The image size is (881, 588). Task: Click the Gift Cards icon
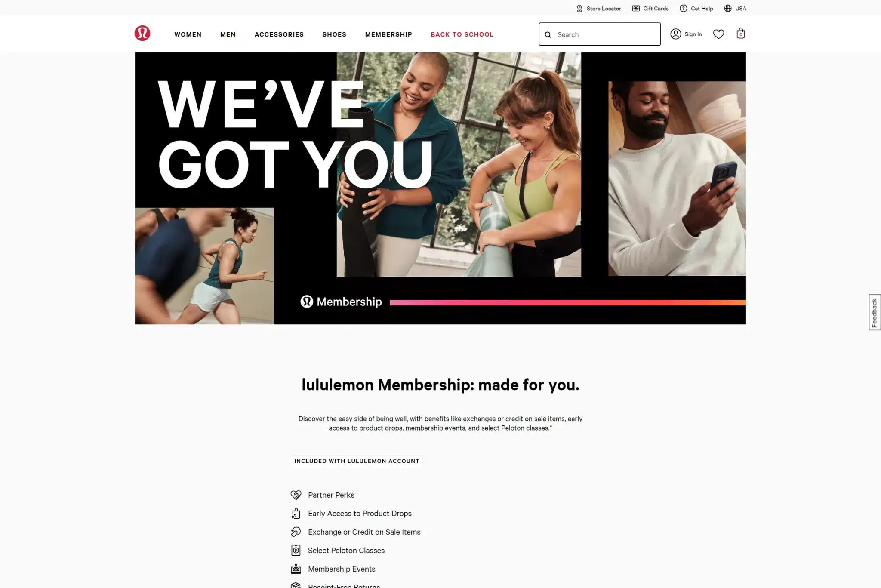tap(636, 9)
